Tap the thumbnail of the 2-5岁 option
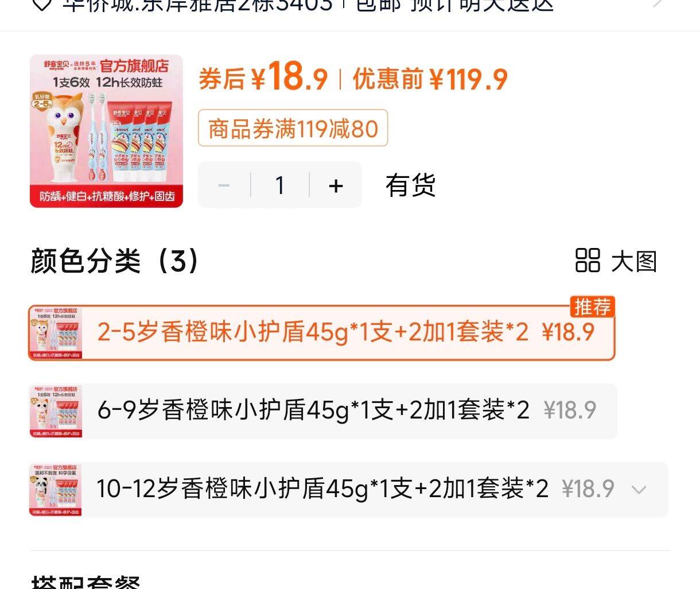Viewport: 700px width, 589px height. [x=56, y=333]
